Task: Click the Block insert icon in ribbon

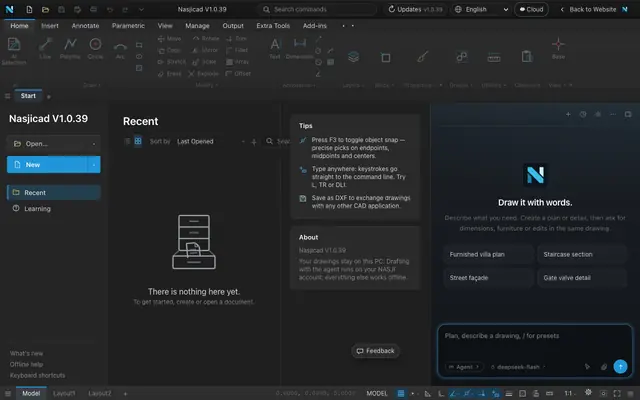Action: click(x=385, y=57)
